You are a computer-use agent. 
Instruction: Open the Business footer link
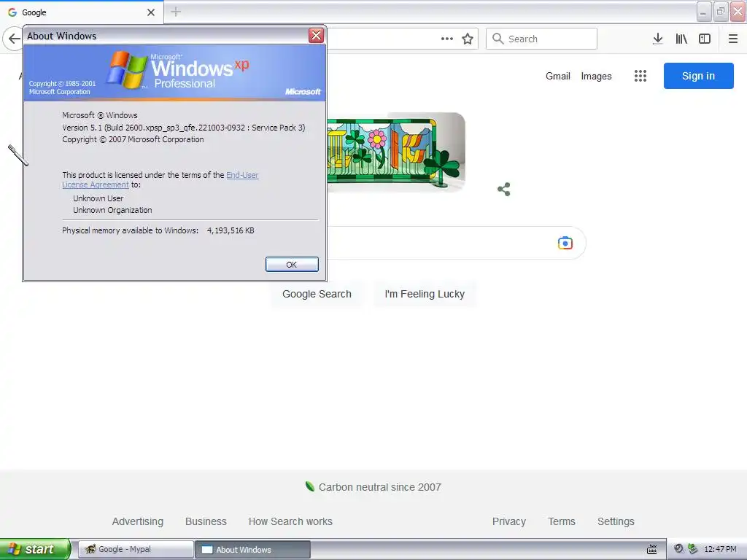(206, 521)
